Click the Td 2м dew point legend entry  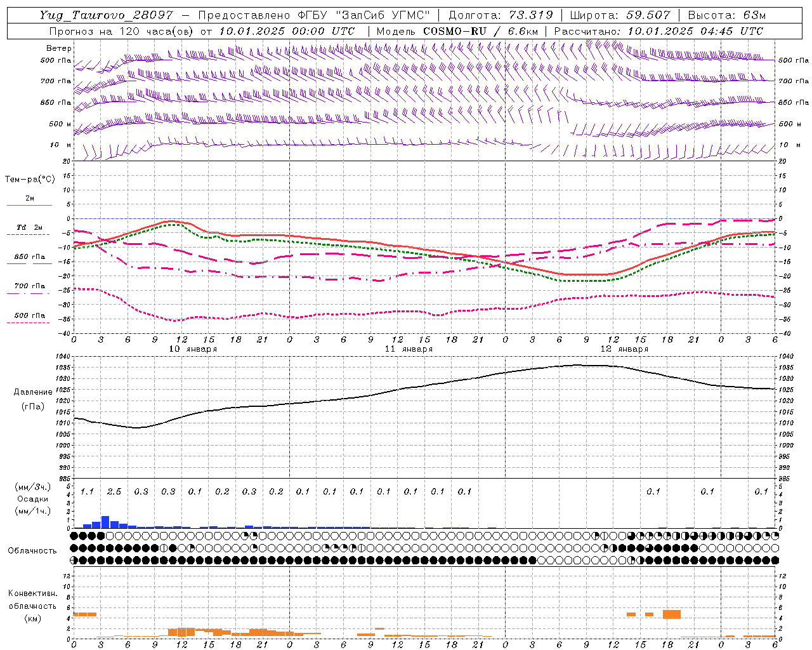(30, 227)
